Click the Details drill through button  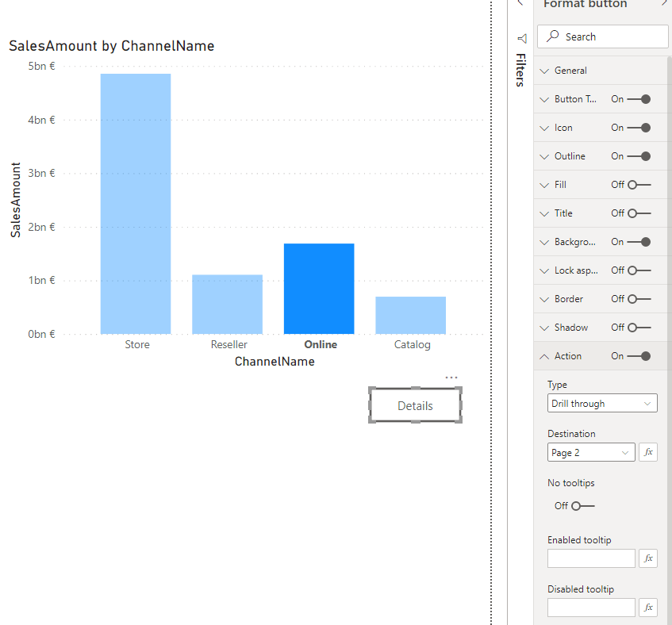point(415,405)
